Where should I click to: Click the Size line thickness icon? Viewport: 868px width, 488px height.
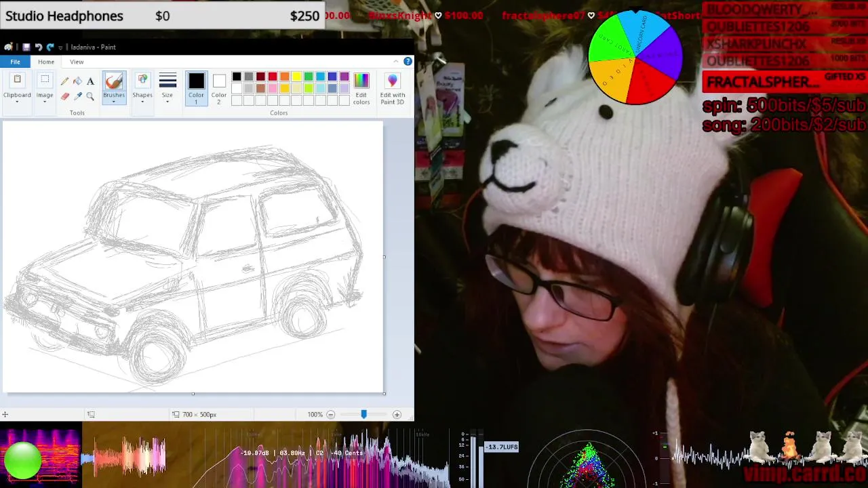tap(167, 81)
